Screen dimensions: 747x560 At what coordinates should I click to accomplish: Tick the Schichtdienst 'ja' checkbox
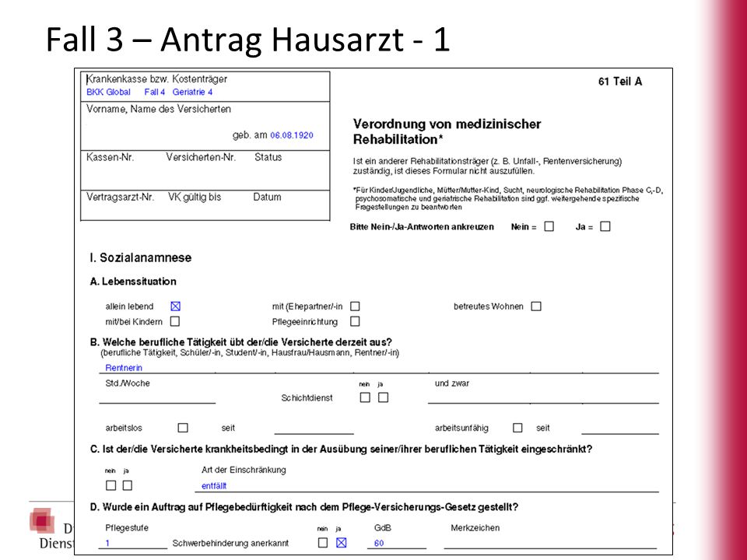pyautogui.click(x=383, y=397)
